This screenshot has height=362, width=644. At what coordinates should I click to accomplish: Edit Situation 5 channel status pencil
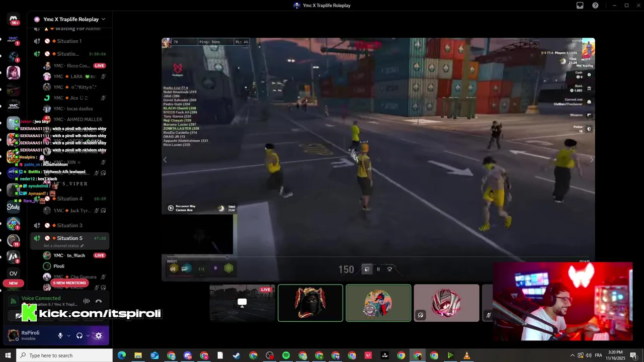click(82, 246)
